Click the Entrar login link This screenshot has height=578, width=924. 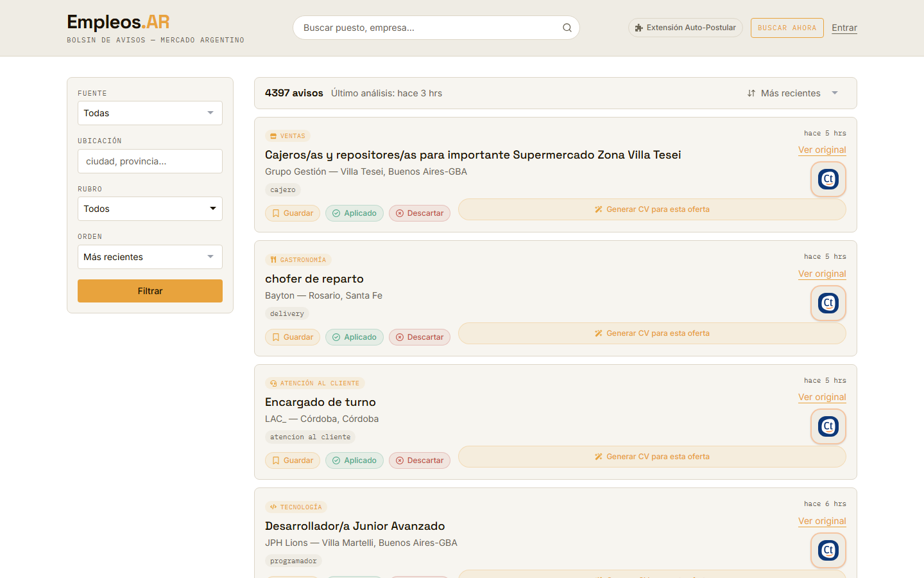tap(844, 28)
